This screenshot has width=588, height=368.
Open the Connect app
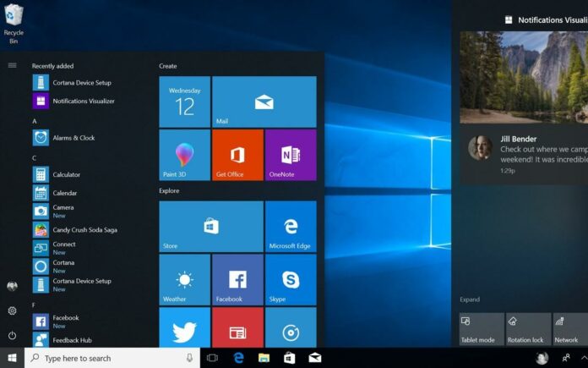pos(54,248)
